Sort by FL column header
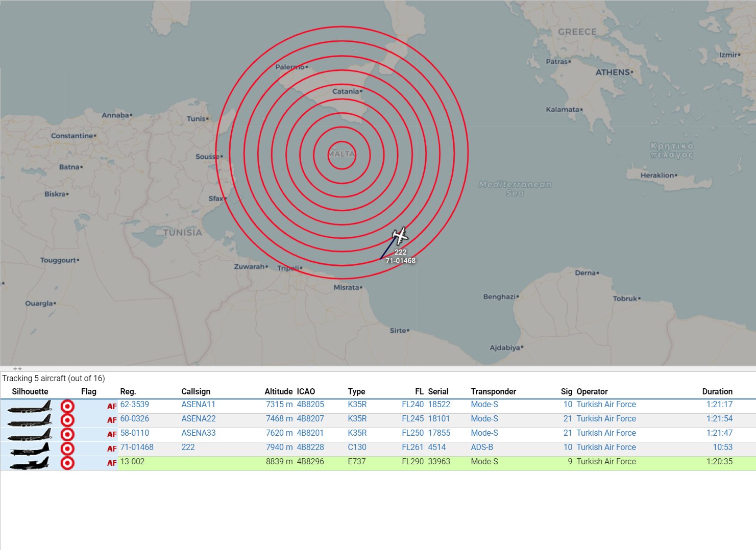Image resolution: width=756 pixels, height=550 pixels. [x=419, y=391]
